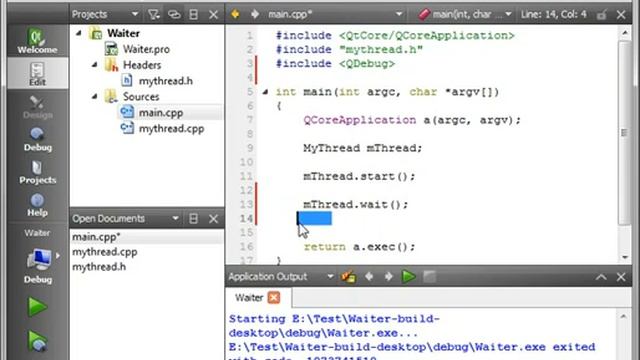Image resolution: width=640 pixels, height=360 pixels.
Task: Select mythread.h in the project tree
Action: (x=165, y=81)
